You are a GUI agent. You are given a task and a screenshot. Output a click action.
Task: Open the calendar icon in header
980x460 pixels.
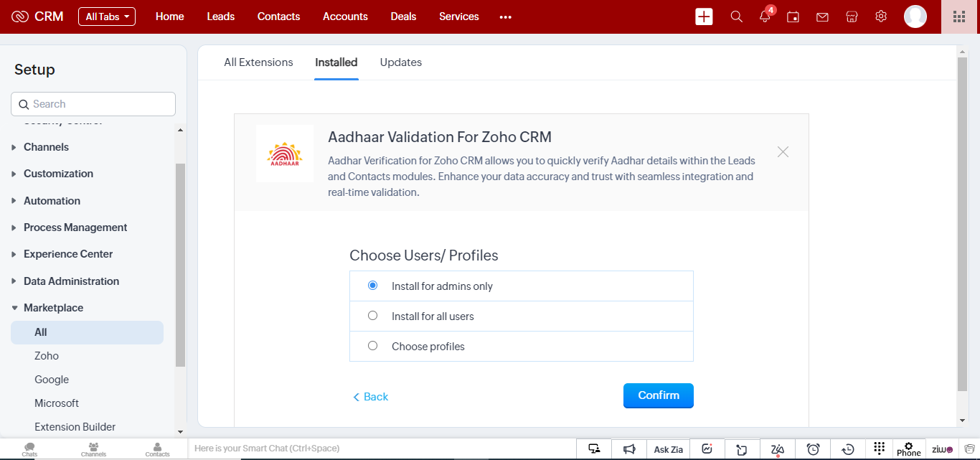[793, 17]
